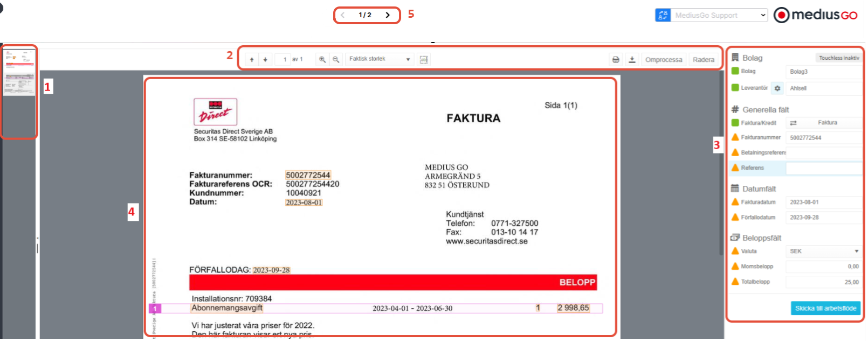868x342 pixels.
Task: Click the www.securitasdirect.se text
Action: pos(487,241)
